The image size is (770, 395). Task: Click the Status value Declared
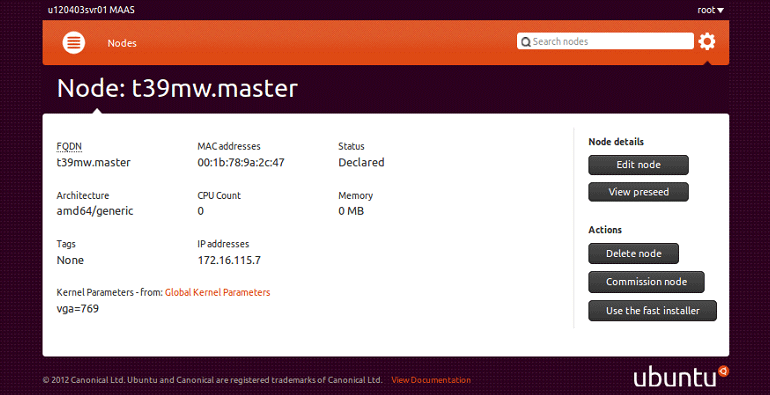coord(361,163)
